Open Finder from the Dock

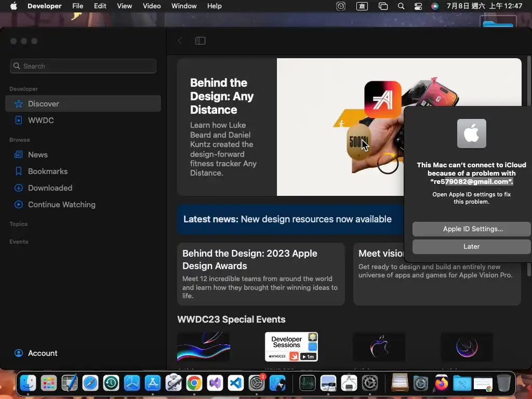click(28, 383)
